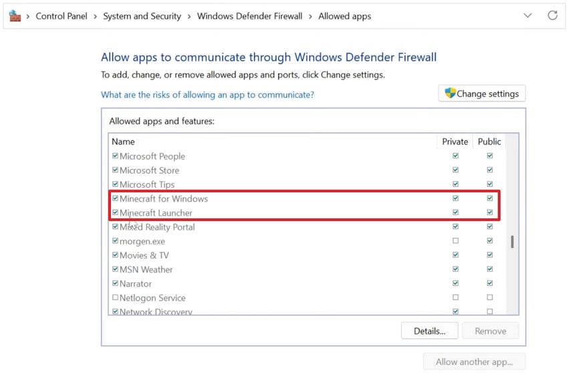Expand the chevron after Windows Defender Firewall
Viewport: 568px width, 392px height.
pos(311,16)
